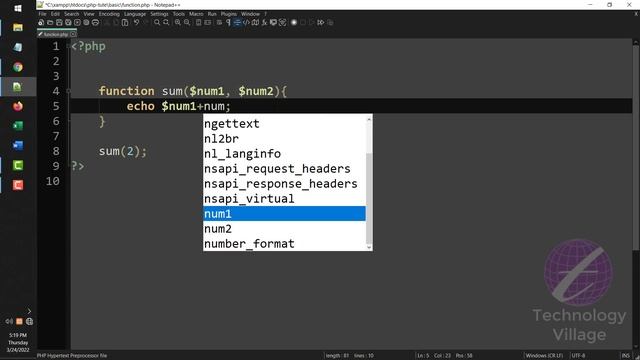640x360 pixels.
Task: Start macro recording with record button
Action: pyautogui.click(x=293, y=22)
